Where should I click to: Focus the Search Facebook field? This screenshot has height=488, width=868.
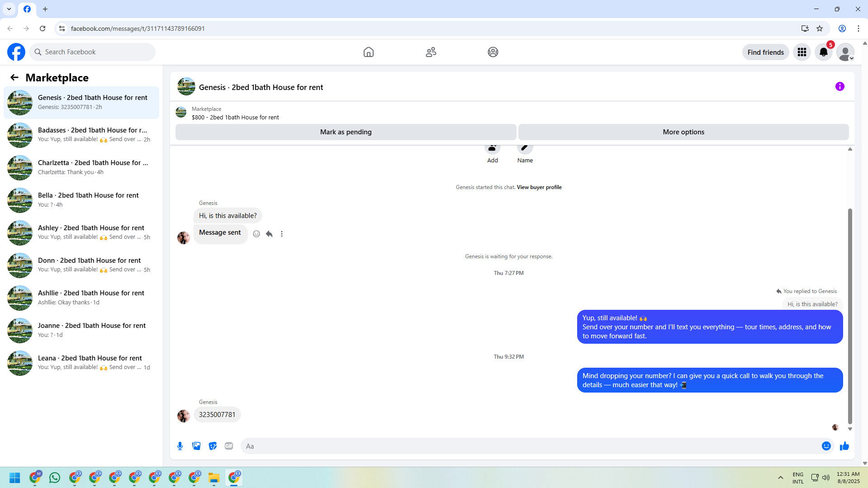coord(92,52)
